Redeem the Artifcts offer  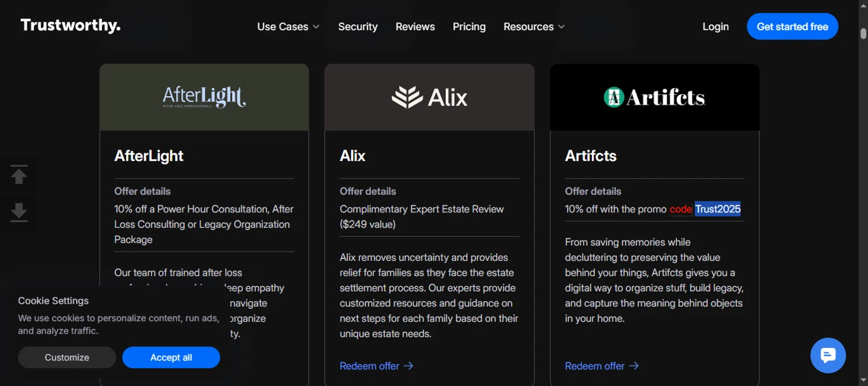click(x=601, y=366)
